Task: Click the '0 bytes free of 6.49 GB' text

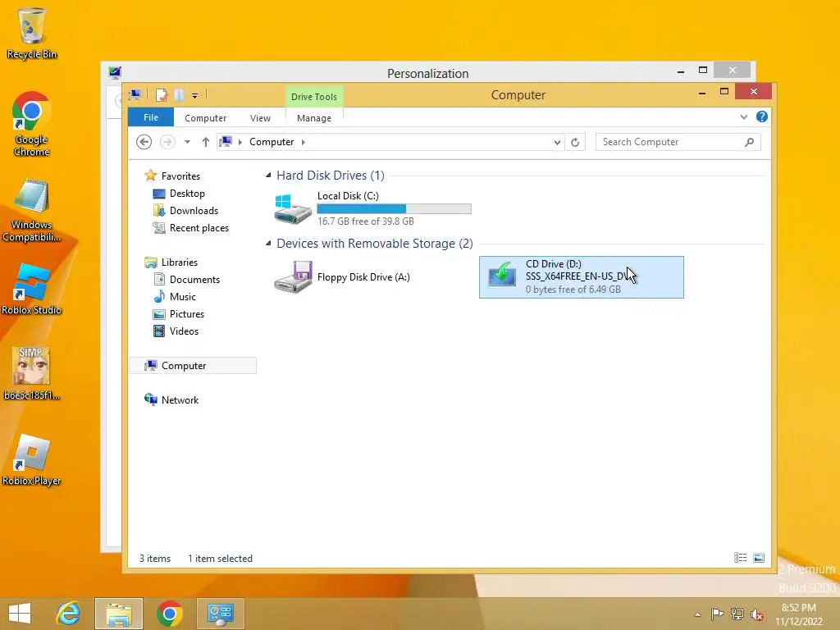Action: [573, 290]
